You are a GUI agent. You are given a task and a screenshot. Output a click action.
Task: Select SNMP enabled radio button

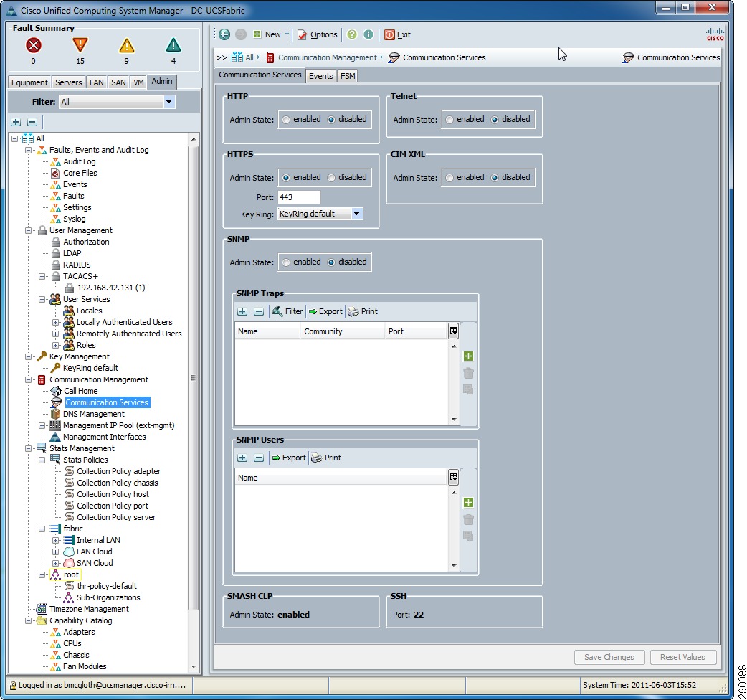click(286, 262)
